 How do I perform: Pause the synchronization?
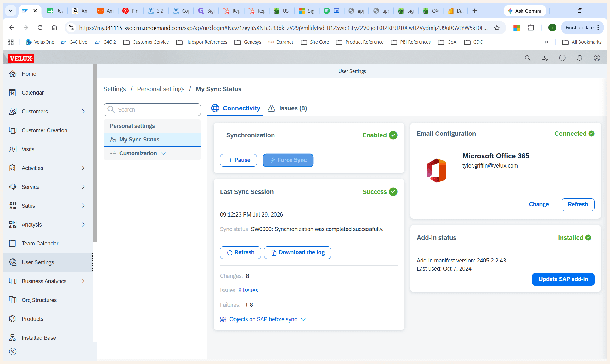pos(238,160)
